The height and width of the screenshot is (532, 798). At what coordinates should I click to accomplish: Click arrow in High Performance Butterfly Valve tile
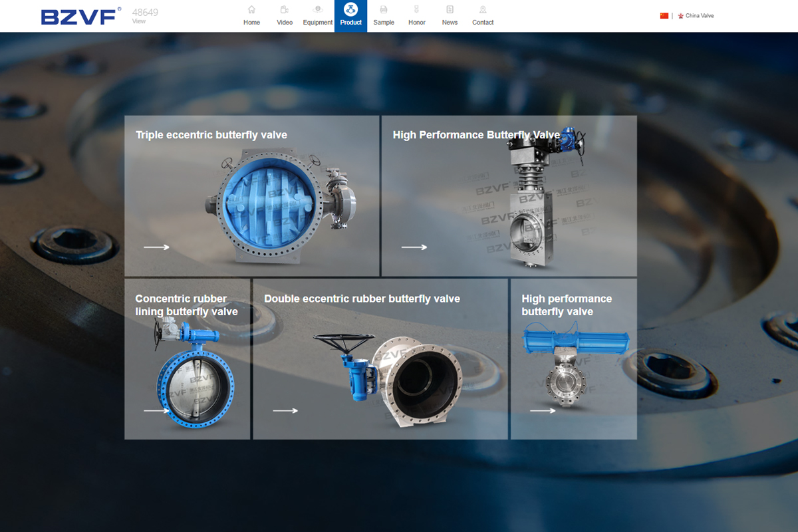pyautogui.click(x=414, y=247)
